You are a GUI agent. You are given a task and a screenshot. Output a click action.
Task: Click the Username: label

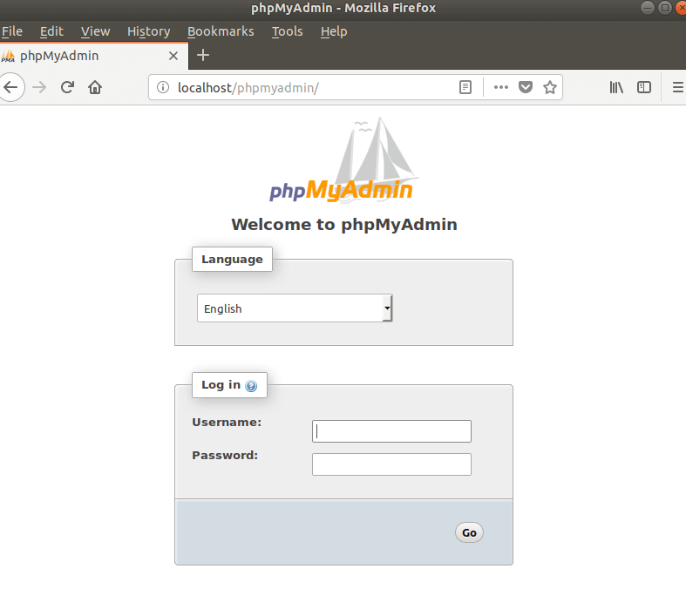tap(227, 423)
